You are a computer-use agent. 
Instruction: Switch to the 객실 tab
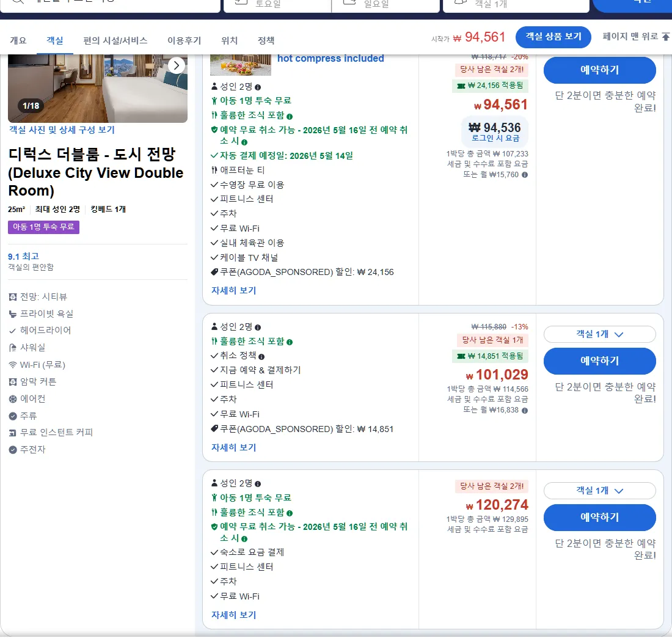pyautogui.click(x=55, y=40)
